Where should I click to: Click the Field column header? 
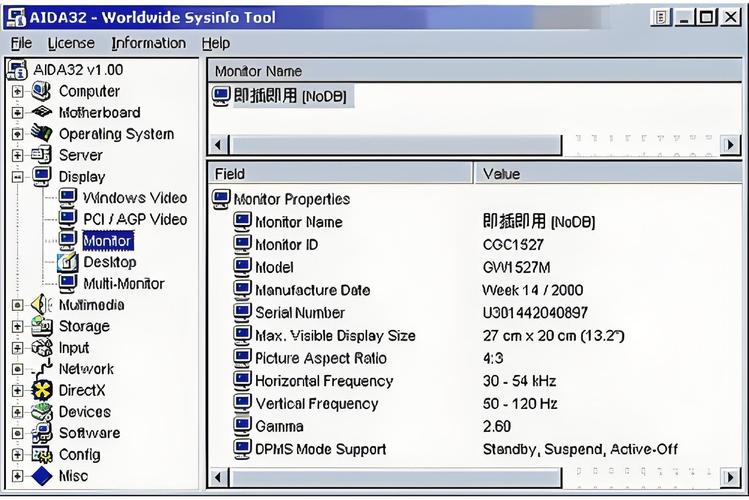click(340, 174)
